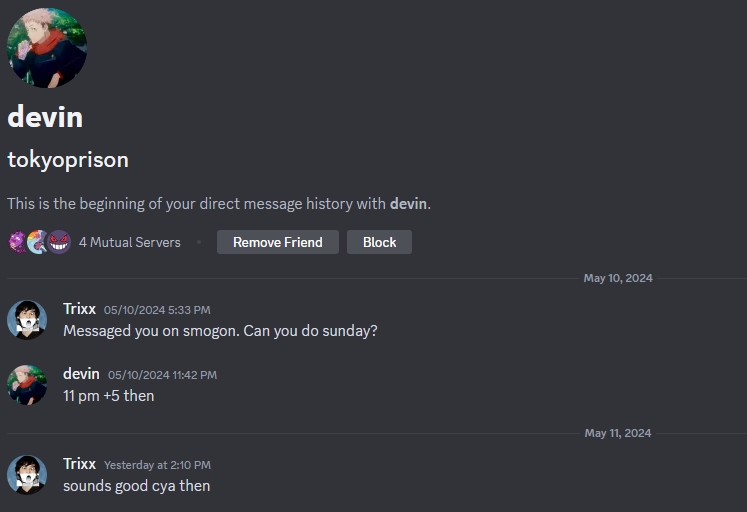
Task: Click the 'tokyoprison' username heading
Action: [68, 159]
